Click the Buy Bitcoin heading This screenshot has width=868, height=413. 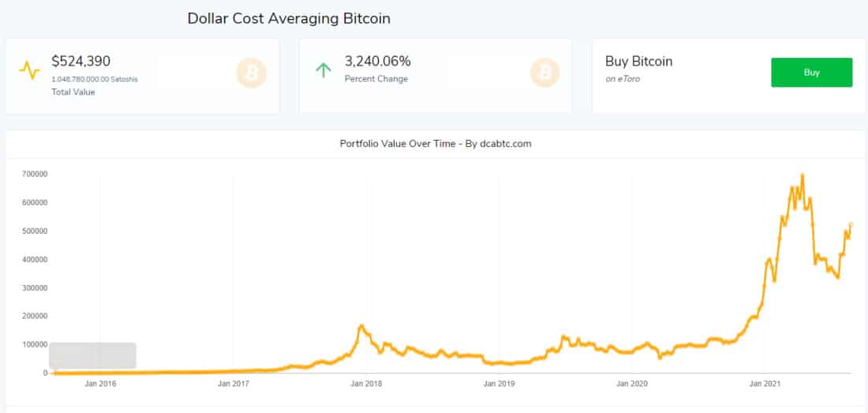639,62
